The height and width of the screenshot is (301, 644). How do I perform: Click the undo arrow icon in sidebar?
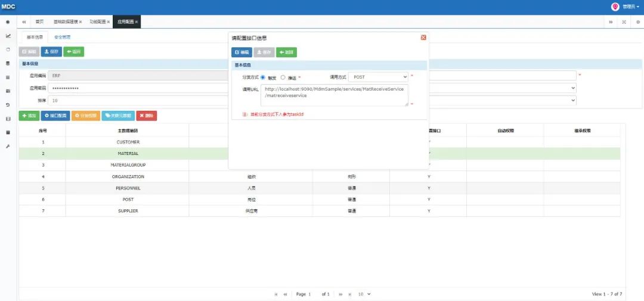pos(8,105)
